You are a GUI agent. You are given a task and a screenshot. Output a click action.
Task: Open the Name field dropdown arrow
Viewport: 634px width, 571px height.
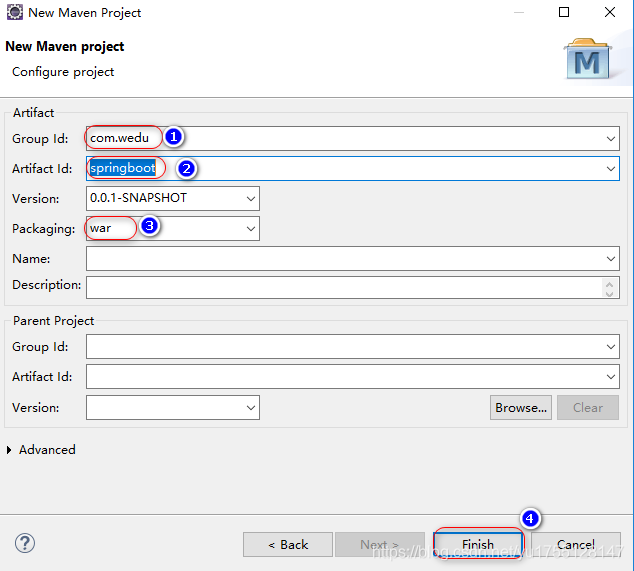tap(611, 258)
